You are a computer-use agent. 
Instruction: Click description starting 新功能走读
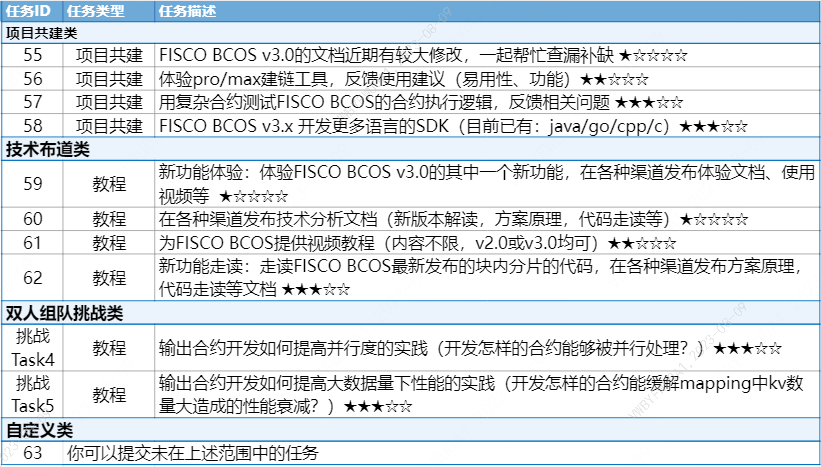tap(487, 277)
